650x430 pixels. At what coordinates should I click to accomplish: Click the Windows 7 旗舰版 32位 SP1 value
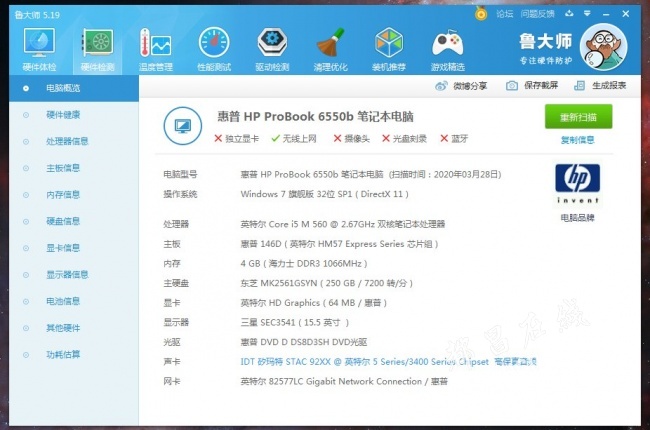pos(325,194)
